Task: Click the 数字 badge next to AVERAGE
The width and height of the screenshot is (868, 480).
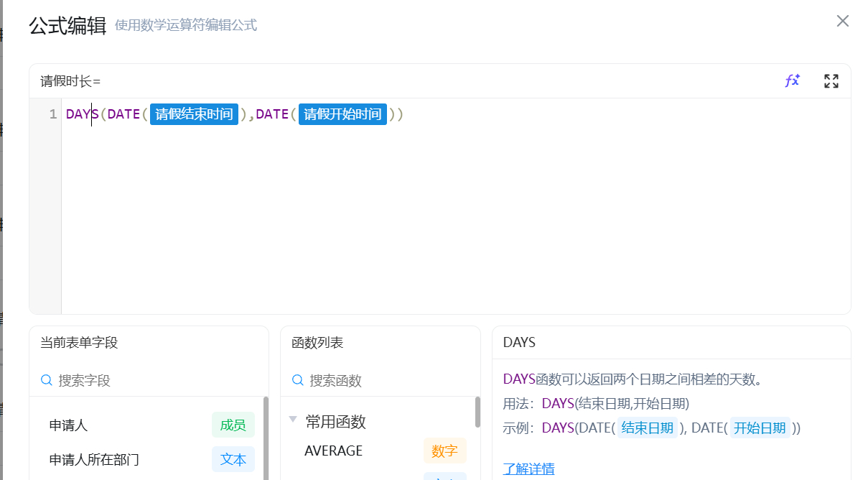Action: 444,451
